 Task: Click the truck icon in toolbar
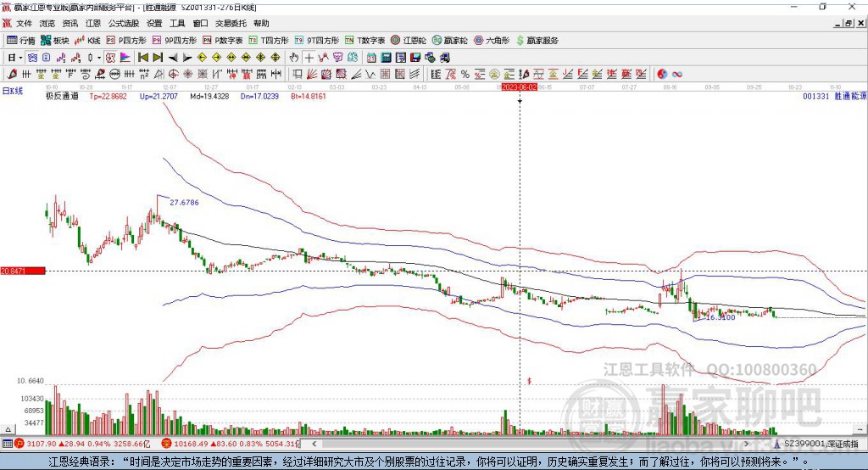pos(444,58)
